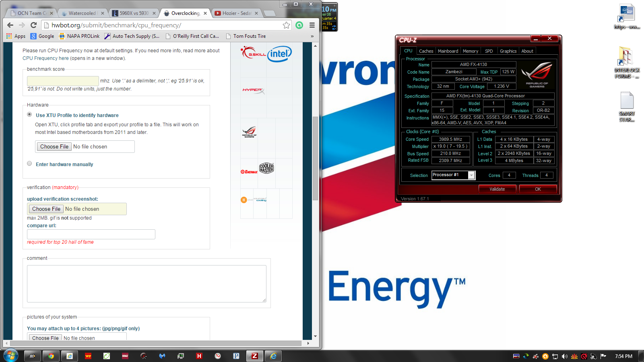Click the Cooler Master sponsor logo
The height and width of the screenshot is (362, 644).
point(266,168)
